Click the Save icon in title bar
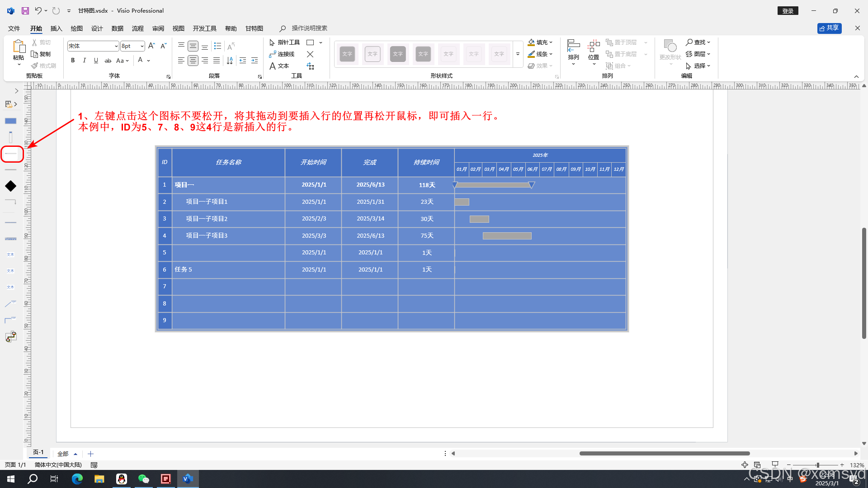This screenshot has height=488, width=868. click(25, 10)
